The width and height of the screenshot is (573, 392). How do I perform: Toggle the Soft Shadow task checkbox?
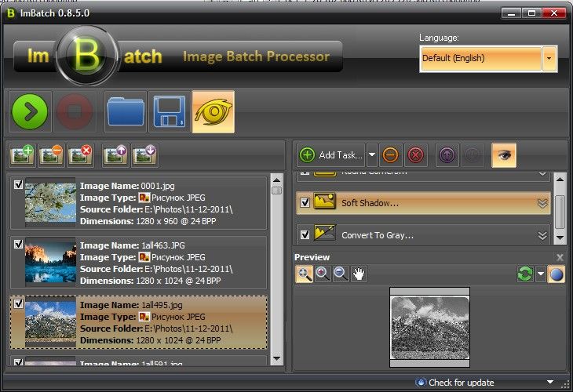point(305,202)
